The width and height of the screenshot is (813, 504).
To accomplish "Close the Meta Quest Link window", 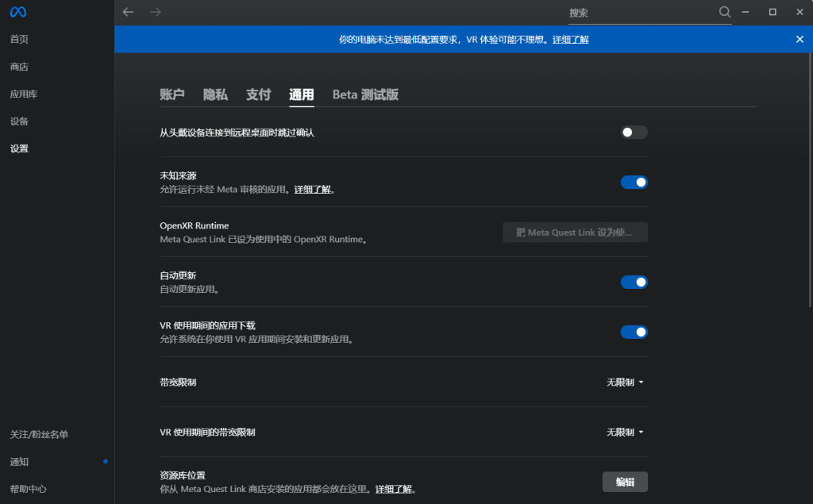I will click(x=800, y=12).
